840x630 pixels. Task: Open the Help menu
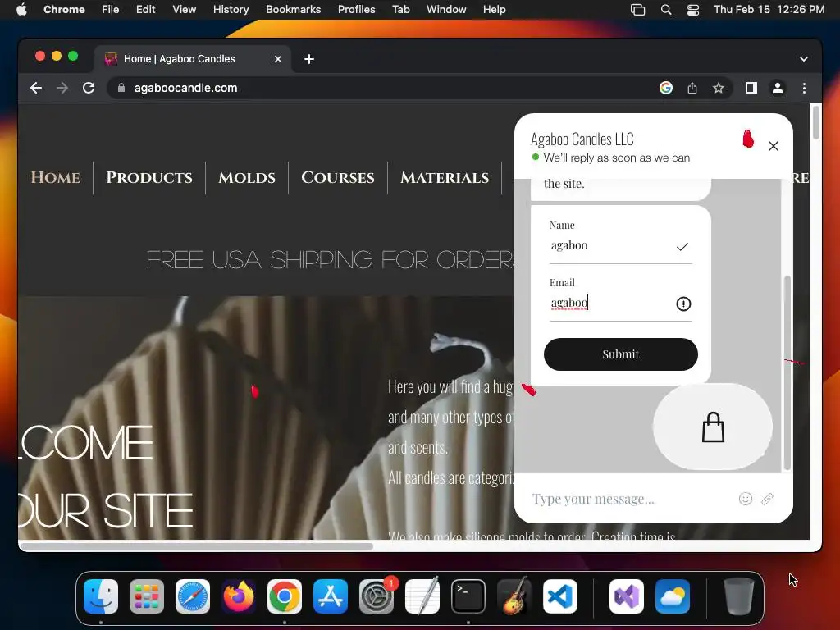pos(494,10)
